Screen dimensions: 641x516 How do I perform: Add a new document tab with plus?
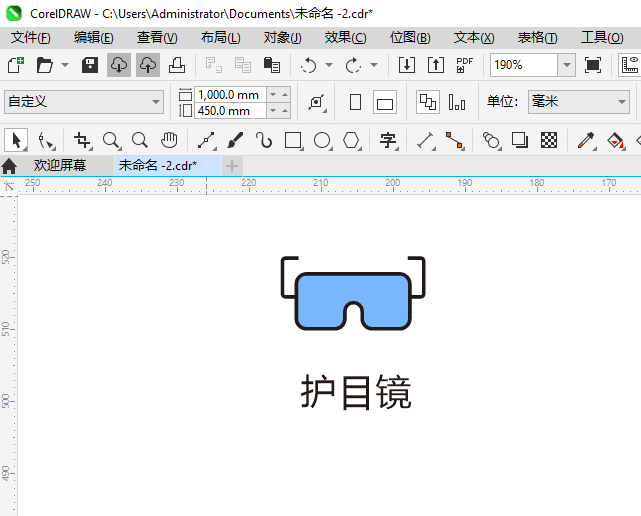pyautogui.click(x=232, y=166)
